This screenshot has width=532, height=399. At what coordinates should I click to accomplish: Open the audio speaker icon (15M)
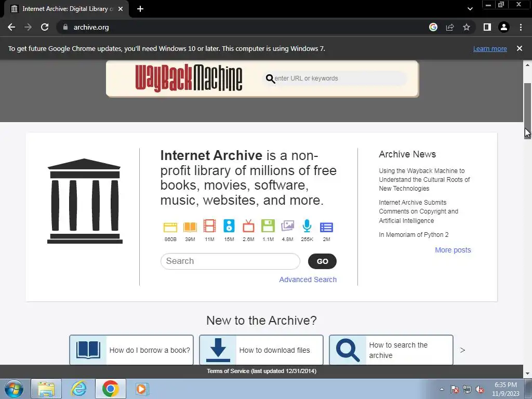229,226
